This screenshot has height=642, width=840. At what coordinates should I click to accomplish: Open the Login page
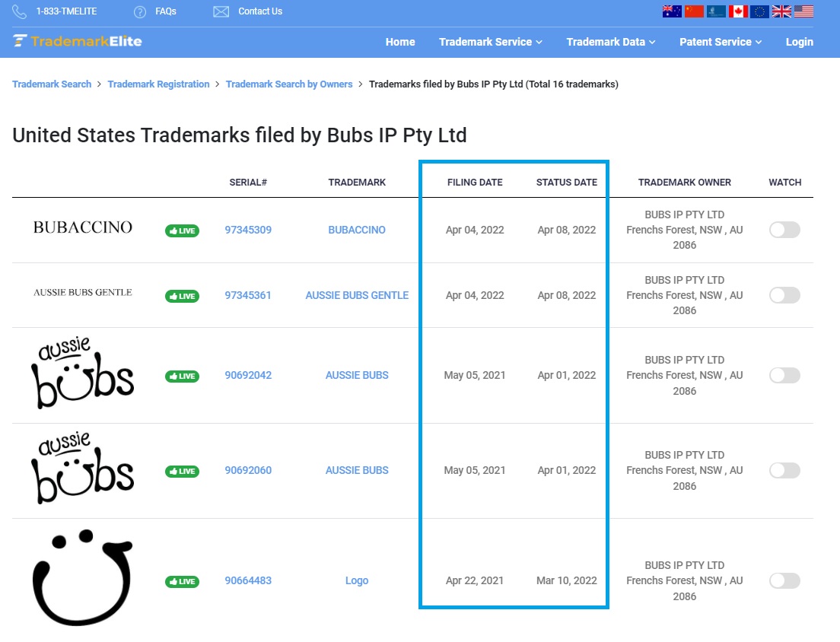tap(799, 42)
